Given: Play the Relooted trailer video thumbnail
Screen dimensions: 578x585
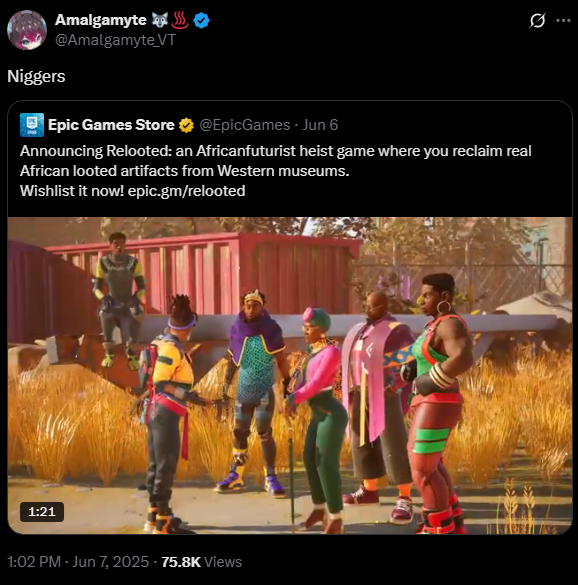Looking at the screenshot, I should pos(290,375).
